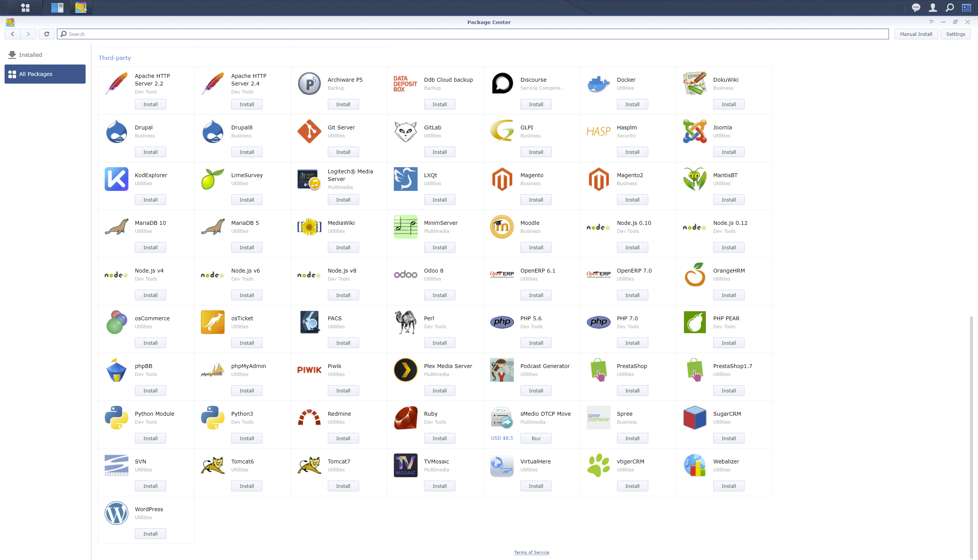This screenshot has height=560, width=978.
Task: Install the WordPress package
Action: tap(150, 533)
